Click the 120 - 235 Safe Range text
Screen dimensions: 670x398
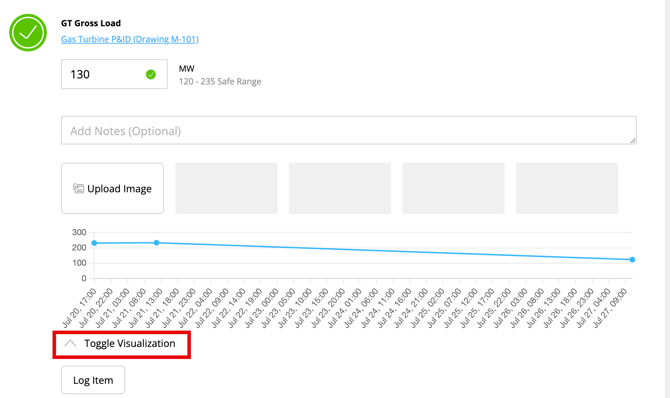[220, 82]
